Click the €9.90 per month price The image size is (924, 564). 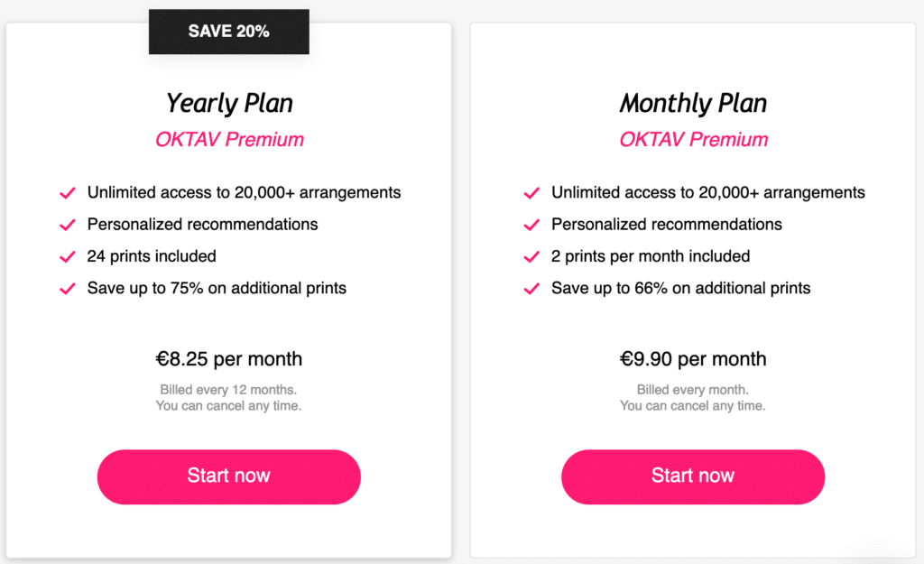[693, 359]
